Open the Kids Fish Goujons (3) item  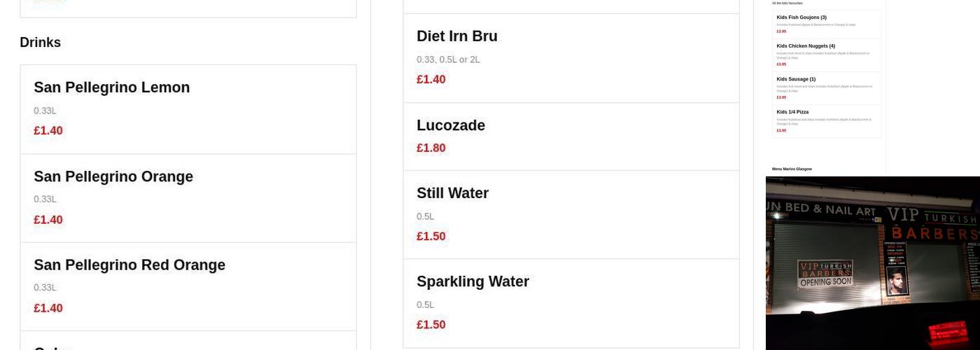pyautogui.click(x=801, y=17)
